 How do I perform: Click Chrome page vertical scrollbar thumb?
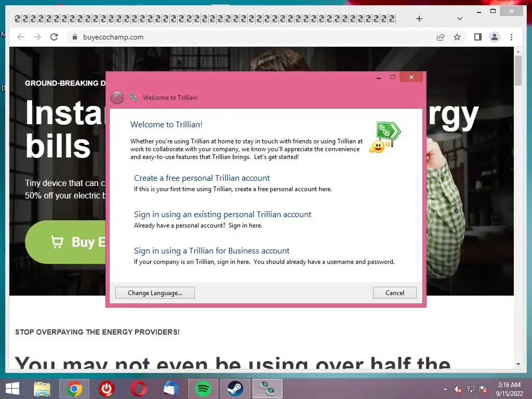point(518,71)
